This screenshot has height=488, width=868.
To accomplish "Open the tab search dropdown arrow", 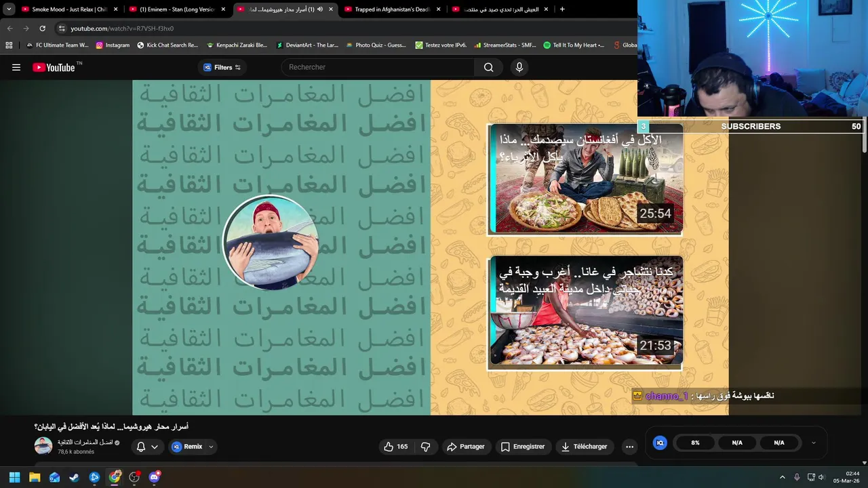I will (9, 9).
